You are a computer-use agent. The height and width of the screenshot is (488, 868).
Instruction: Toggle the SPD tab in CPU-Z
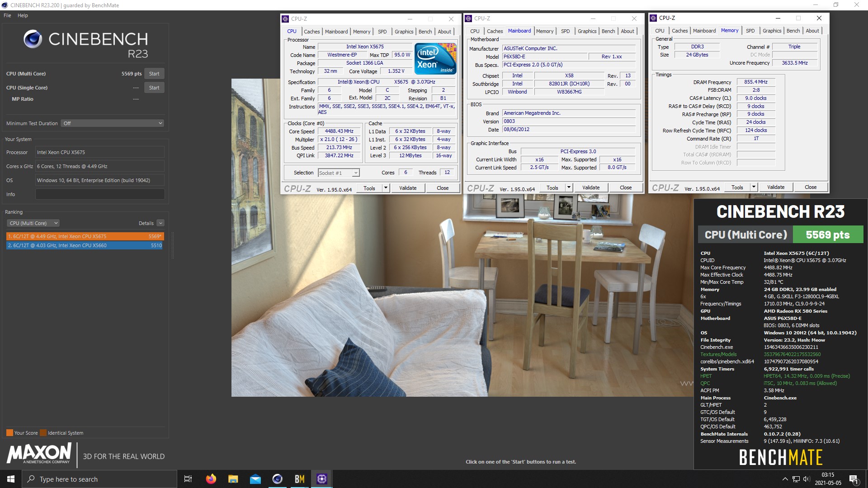(x=382, y=31)
